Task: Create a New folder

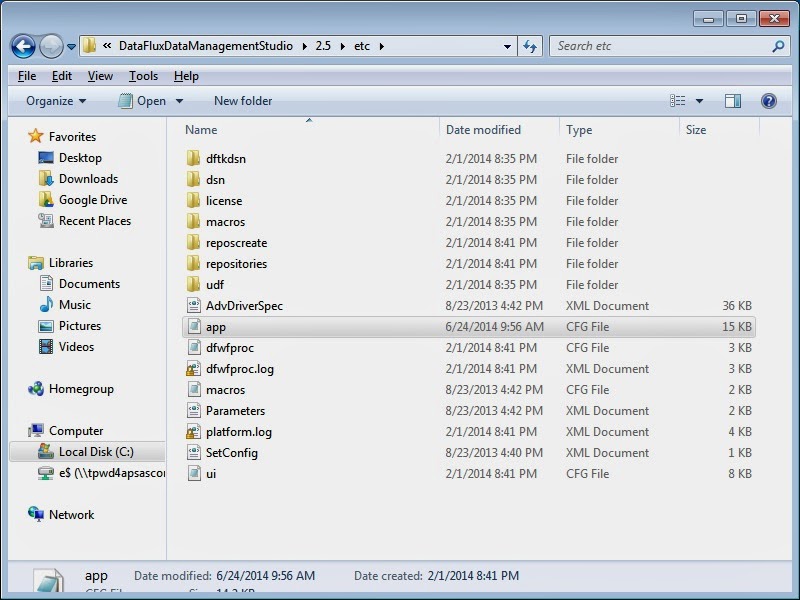Action: pyautogui.click(x=243, y=101)
